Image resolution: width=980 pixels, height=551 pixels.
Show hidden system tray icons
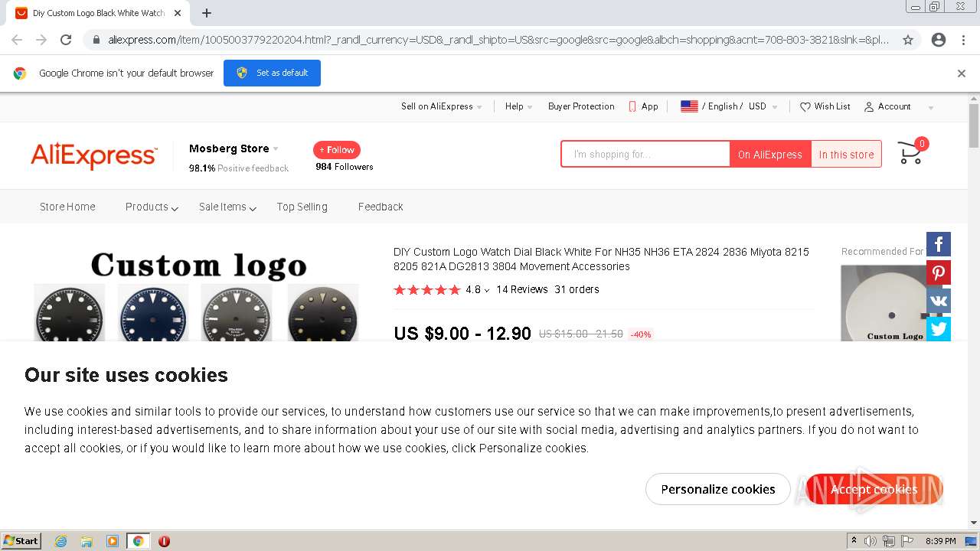854,541
